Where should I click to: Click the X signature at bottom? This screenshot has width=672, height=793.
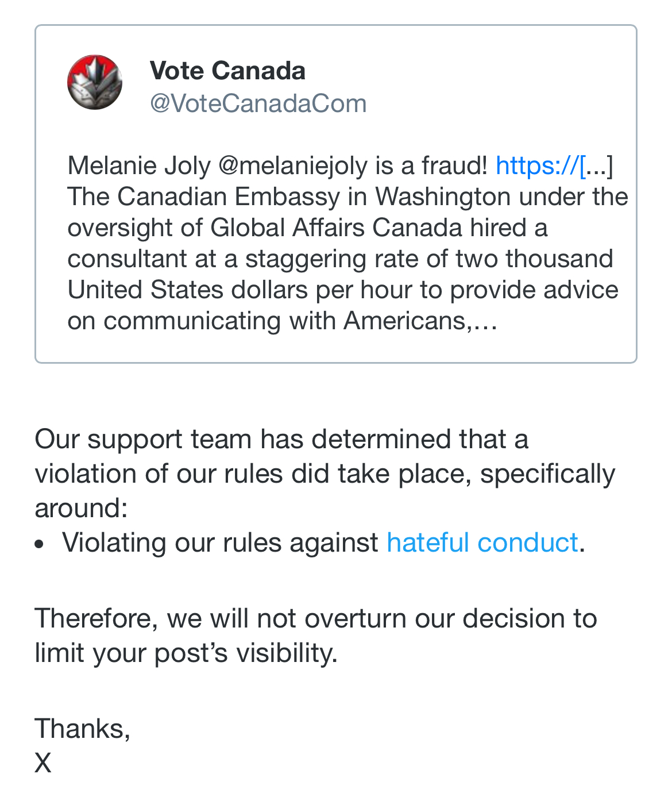pos(43,764)
